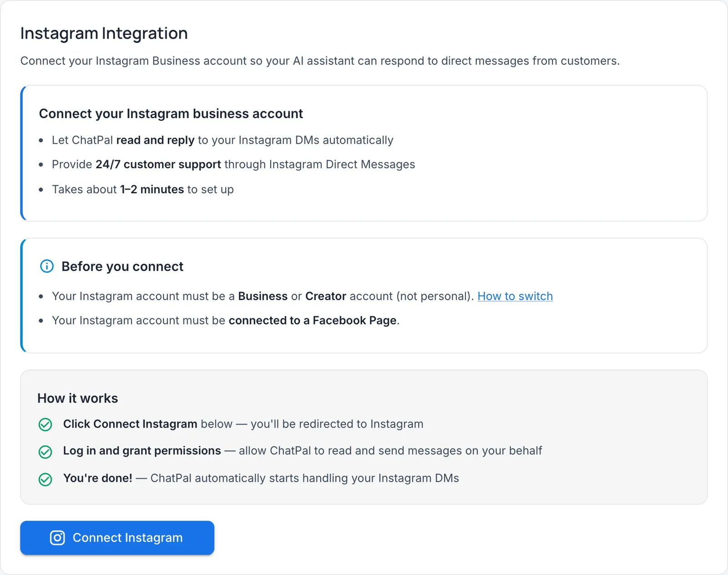
Task: Click the checkmark icon beside Log in and grant permissions
Action: [x=45, y=452]
